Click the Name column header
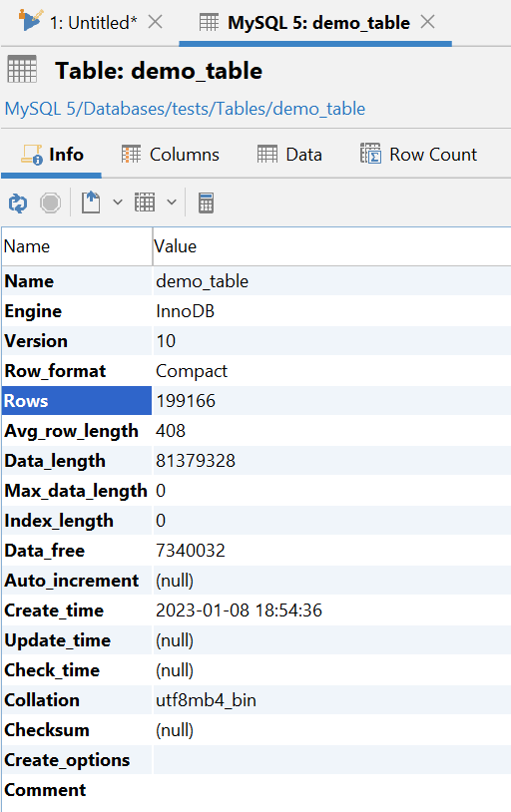 pyautogui.click(x=77, y=246)
